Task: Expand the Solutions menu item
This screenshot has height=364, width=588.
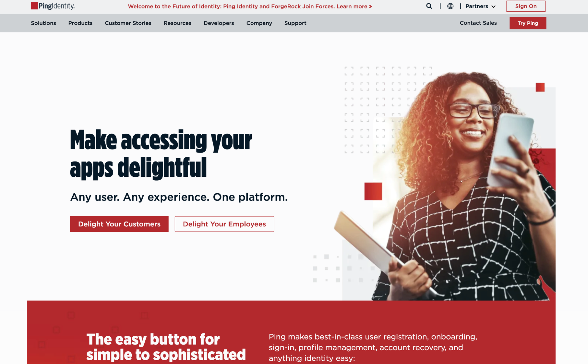Action: click(43, 23)
